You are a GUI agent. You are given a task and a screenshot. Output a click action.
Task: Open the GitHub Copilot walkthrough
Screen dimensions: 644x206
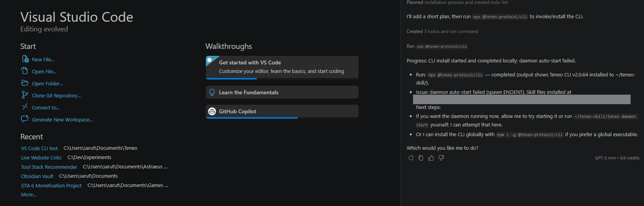coord(282,111)
